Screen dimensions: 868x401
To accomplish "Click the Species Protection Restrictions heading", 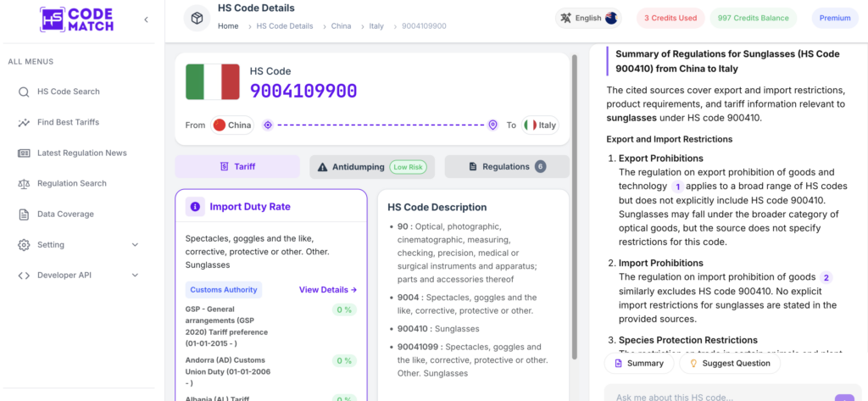I will click(x=688, y=340).
